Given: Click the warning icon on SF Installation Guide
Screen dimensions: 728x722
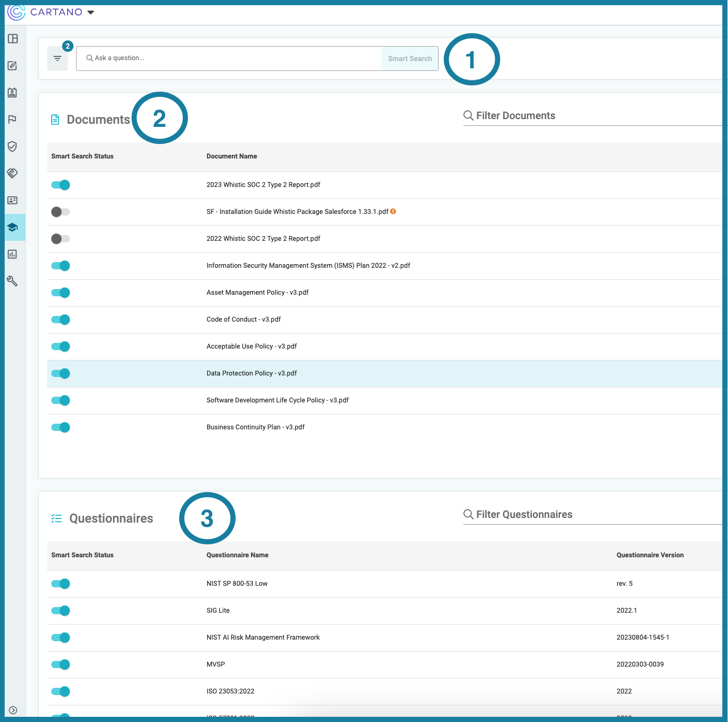Looking at the screenshot, I should [394, 211].
